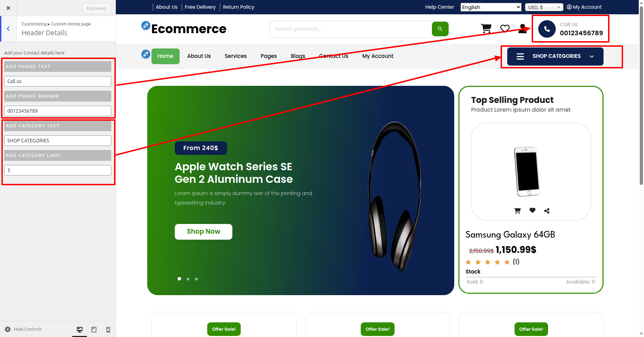Viewport: 644px width, 337px height.
Task: Open the Blogs menu item
Action: [x=298, y=56]
